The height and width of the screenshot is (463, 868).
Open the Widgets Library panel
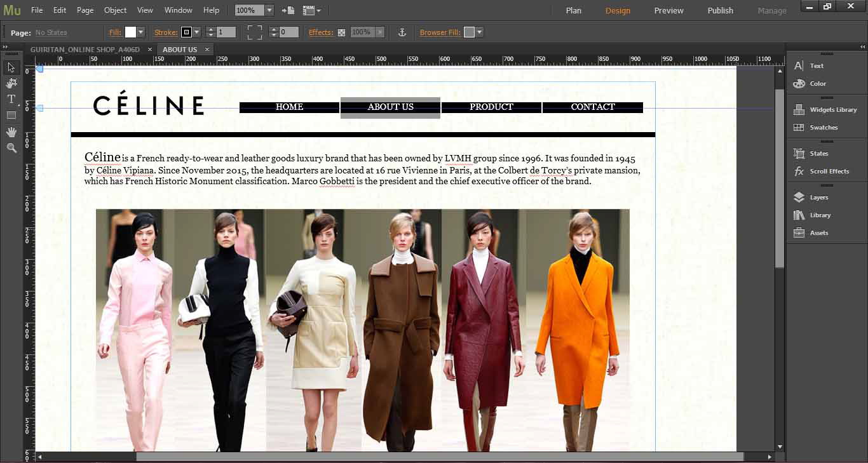[826, 109]
